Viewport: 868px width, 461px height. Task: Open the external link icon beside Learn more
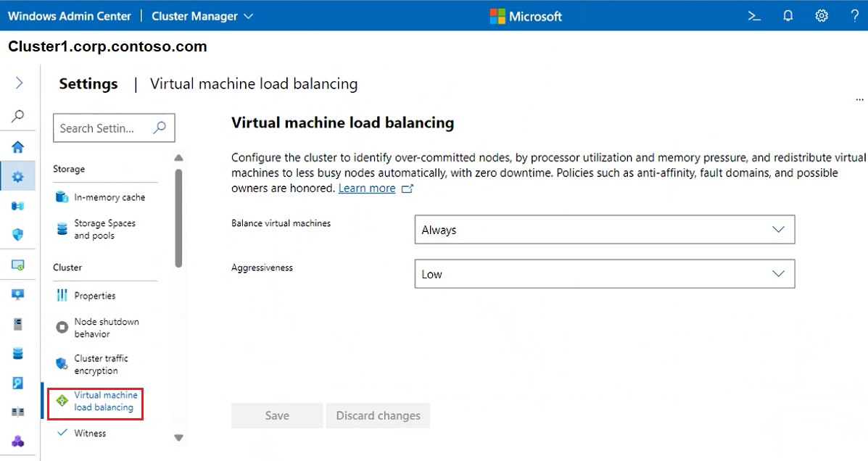[x=407, y=188]
